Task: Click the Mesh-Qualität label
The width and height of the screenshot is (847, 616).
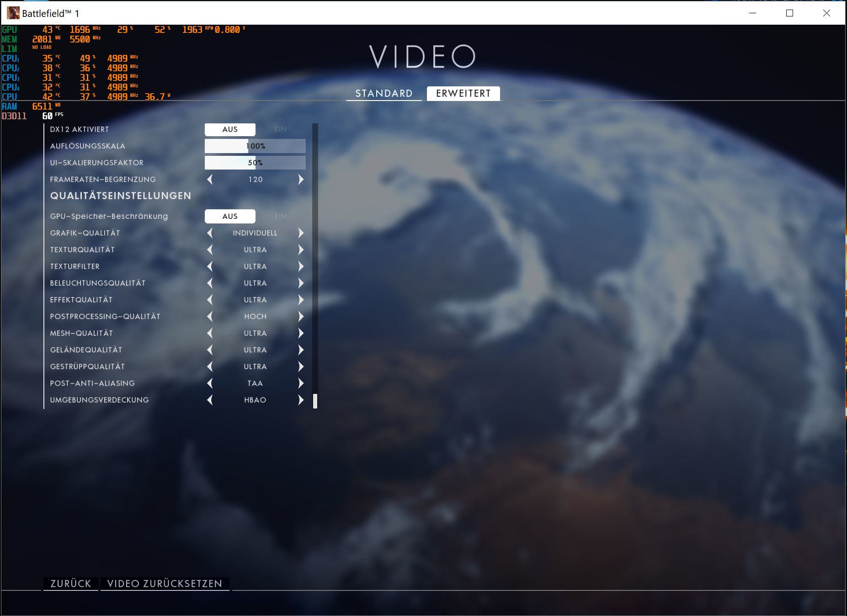Action: tap(81, 333)
